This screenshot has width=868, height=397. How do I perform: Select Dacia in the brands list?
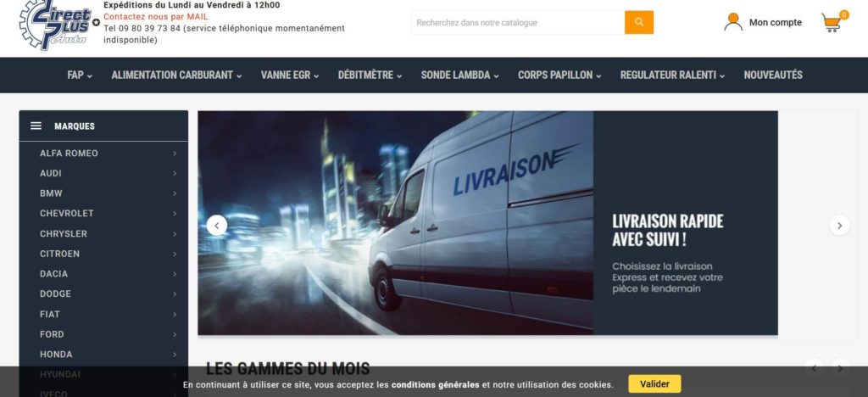pos(53,273)
